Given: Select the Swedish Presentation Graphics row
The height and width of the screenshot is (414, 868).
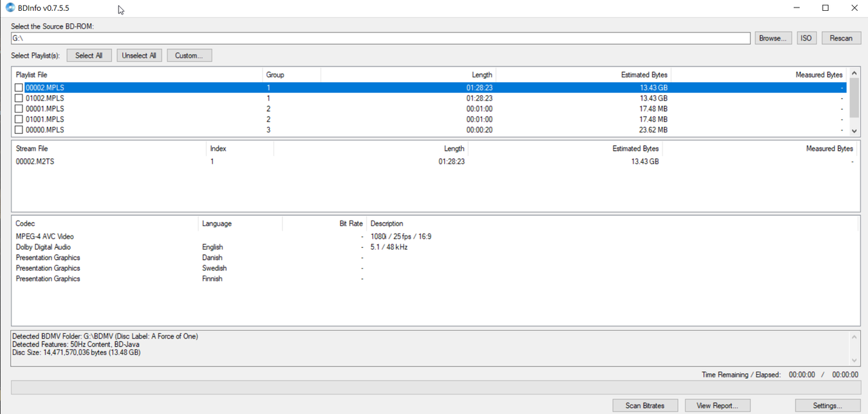Looking at the screenshot, I should point(435,268).
